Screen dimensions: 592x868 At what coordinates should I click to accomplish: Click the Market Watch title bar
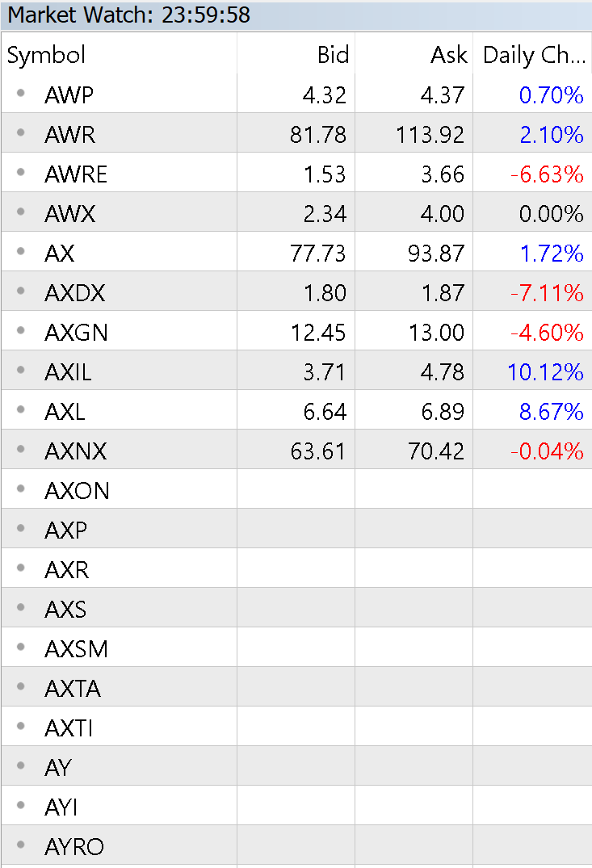[x=296, y=15]
